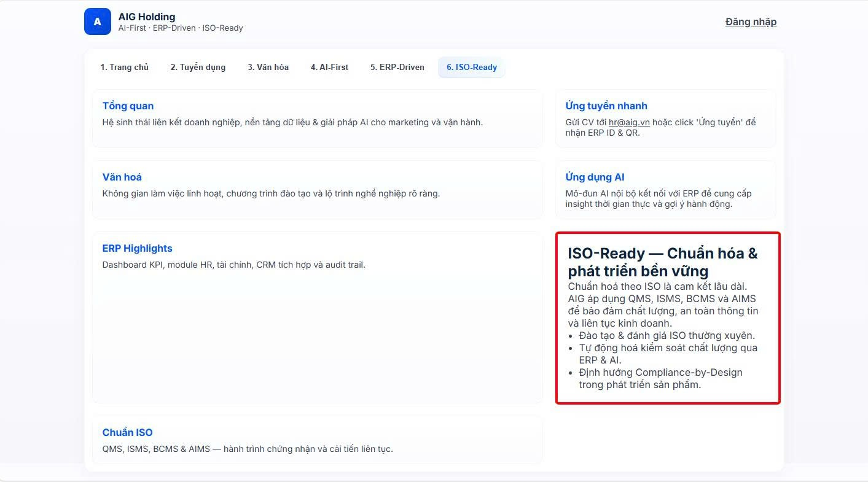Click the AI-First · ERP-Driven tagline text

coord(181,28)
